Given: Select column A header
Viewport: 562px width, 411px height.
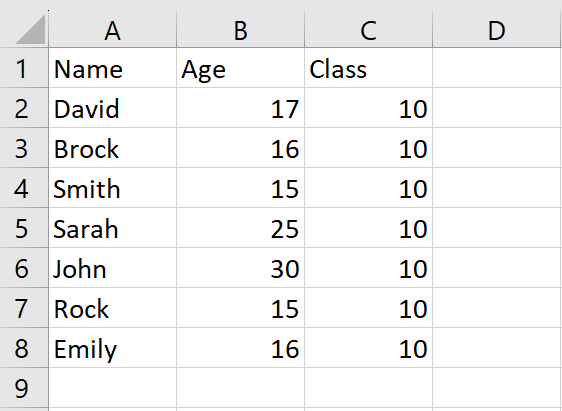Looking at the screenshot, I should click(113, 29).
